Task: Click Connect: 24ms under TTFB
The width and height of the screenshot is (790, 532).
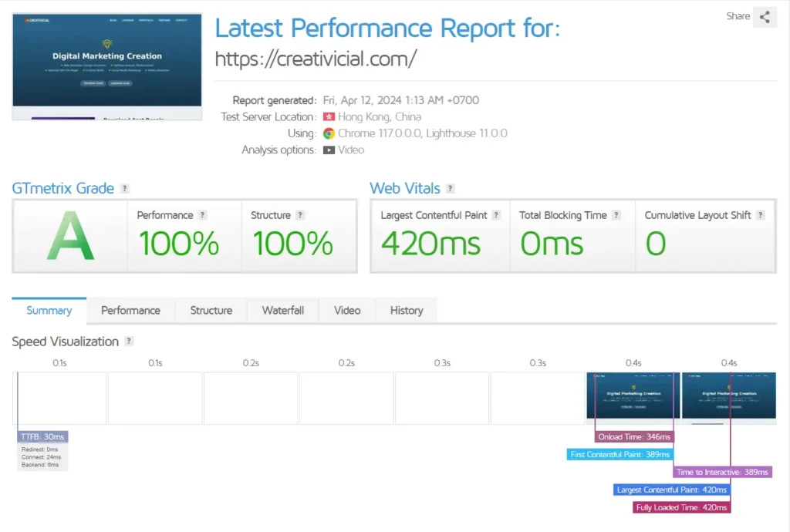Action: [41, 457]
